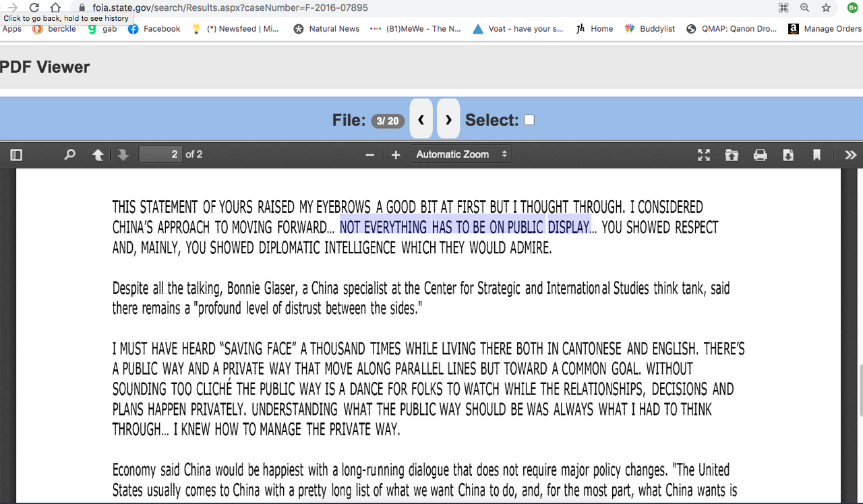Open the Facebook bookmark
This screenshot has width=863, height=504.
pyautogui.click(x=154, y=29)
